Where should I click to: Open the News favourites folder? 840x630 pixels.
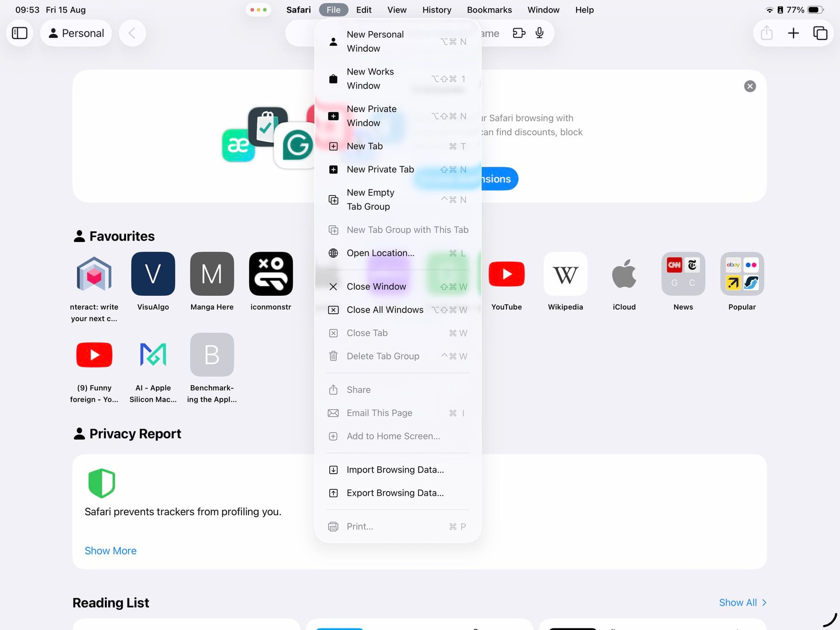click(683, 274)
